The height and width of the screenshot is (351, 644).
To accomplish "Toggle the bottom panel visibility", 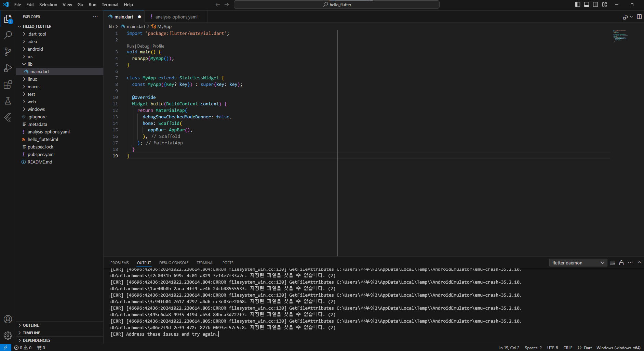I will point(587,4).
